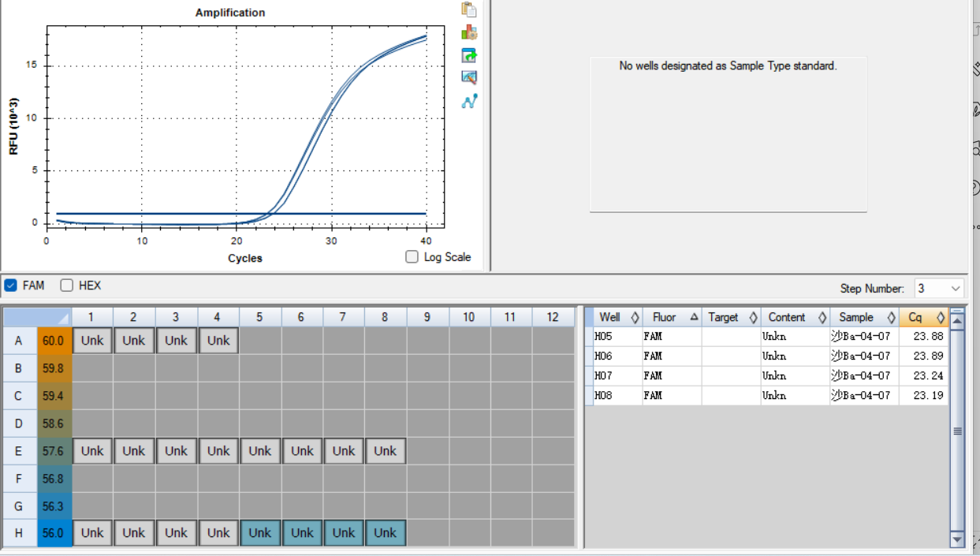This screenshot has width=980, height=556.
Task: Select plate column header 9
Action: click(x=427, y=317)
